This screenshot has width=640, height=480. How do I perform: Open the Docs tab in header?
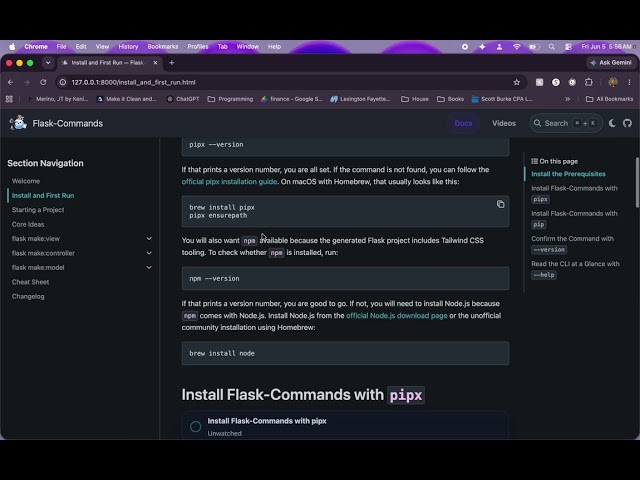point(463,123)
